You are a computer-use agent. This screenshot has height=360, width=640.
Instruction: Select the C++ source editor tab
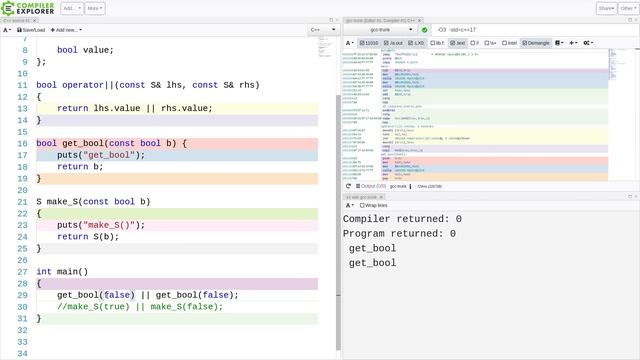click(x=16, y=20)
